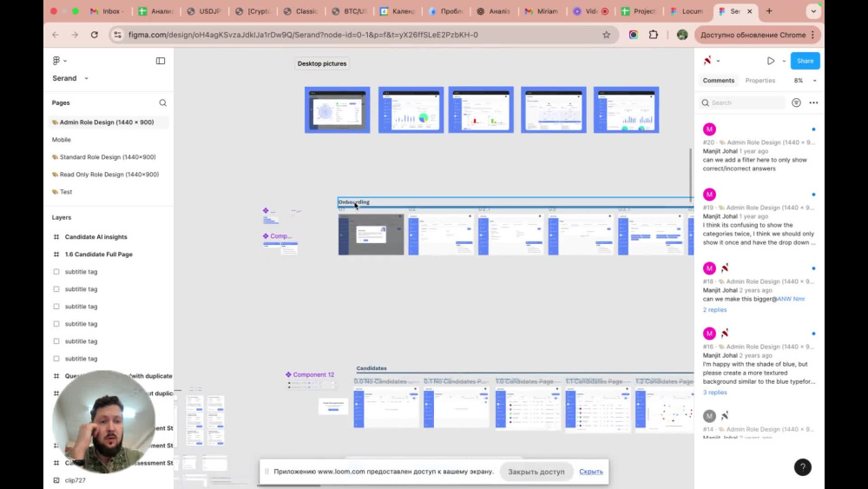Viewport: 868px width, 489px height.
Task: Expand the main menu chevron
Action: tap(65, 61)
